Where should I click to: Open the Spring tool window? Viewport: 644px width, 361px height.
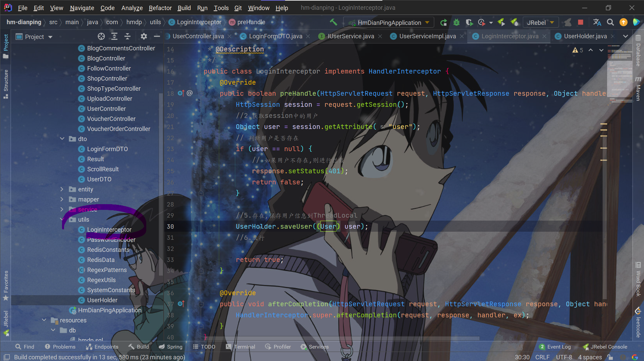point(170,347)
